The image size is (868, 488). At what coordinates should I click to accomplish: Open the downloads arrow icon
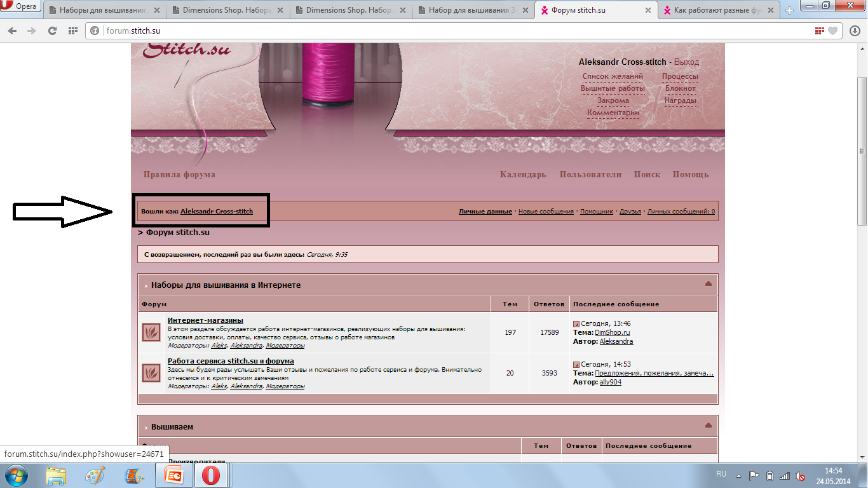coord(855,30)
